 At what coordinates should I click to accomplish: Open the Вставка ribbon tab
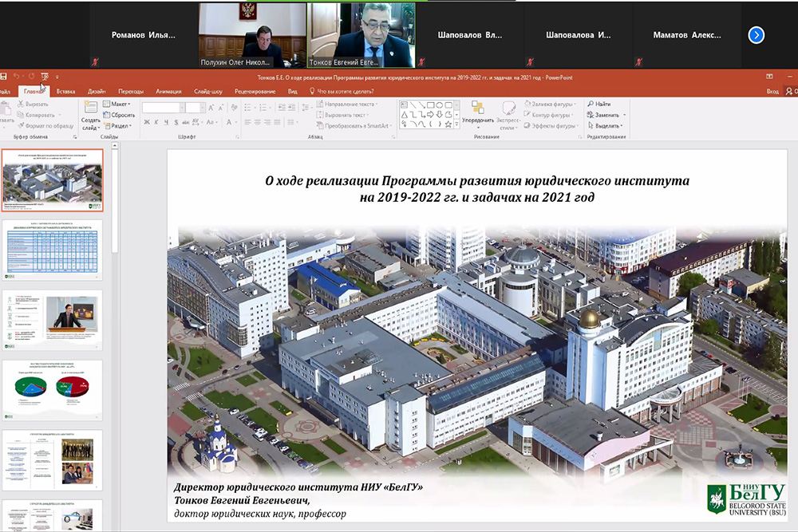tap(66, 91)
